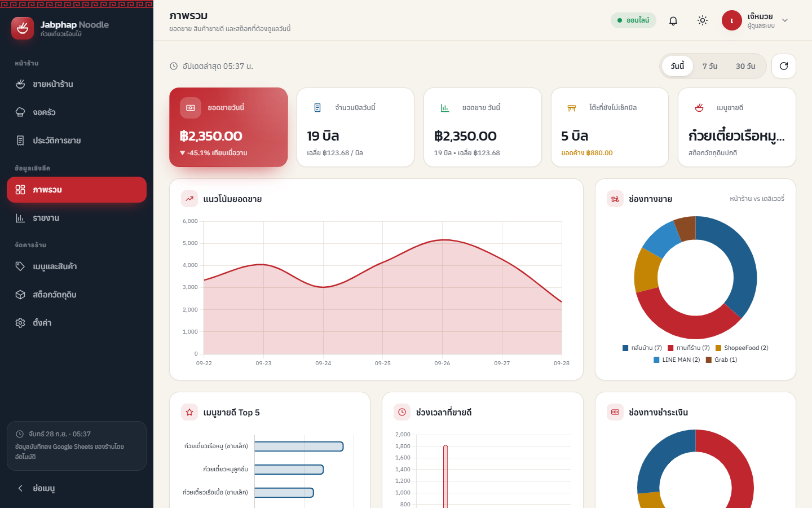Screen dimensions: 812x508
Task: Switch the date range to 7 วัน
Action: click(x=710, y=66)
